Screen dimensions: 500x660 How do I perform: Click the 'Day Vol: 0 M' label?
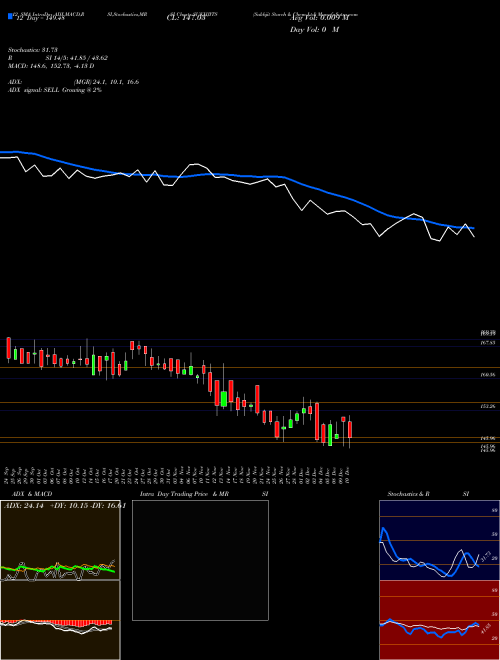click(314, 30)
